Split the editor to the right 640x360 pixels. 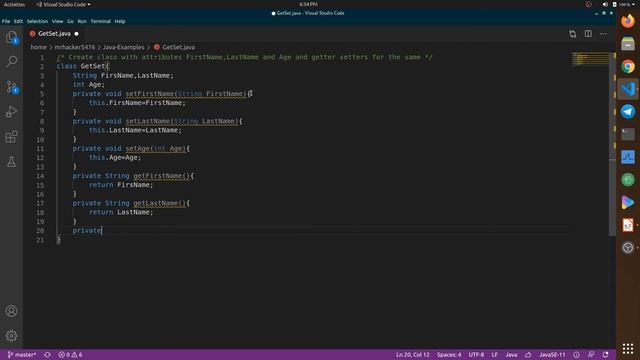588,34
